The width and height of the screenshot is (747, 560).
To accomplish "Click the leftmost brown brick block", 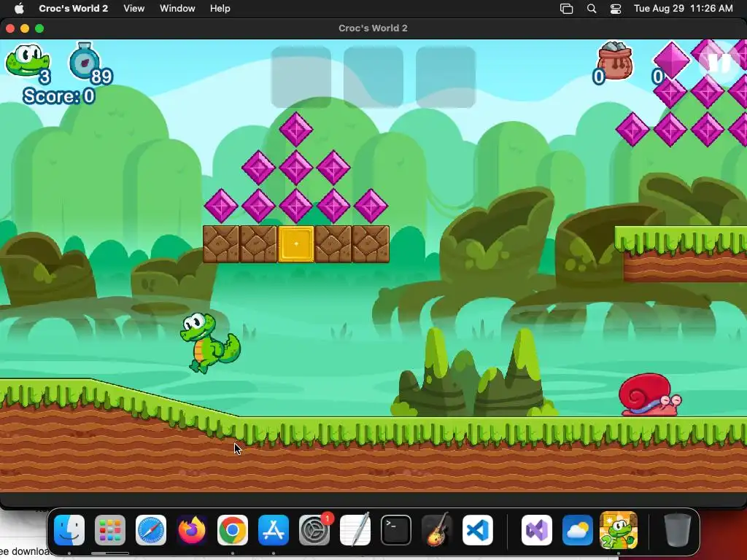I will point(221,244).
